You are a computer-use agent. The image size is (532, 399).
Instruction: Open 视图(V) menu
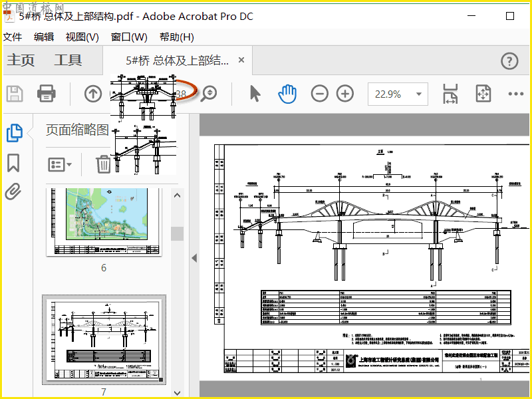(82, 37)
